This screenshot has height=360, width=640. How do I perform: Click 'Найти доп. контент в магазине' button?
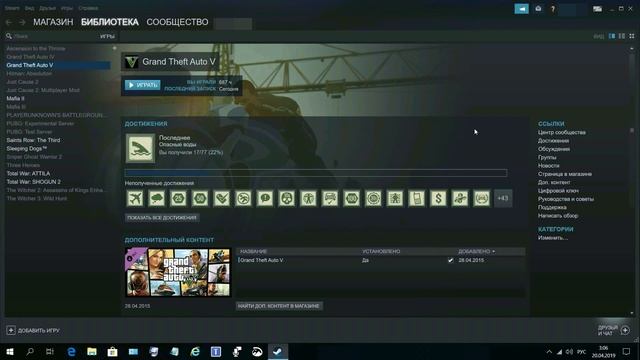coord(279,306)
